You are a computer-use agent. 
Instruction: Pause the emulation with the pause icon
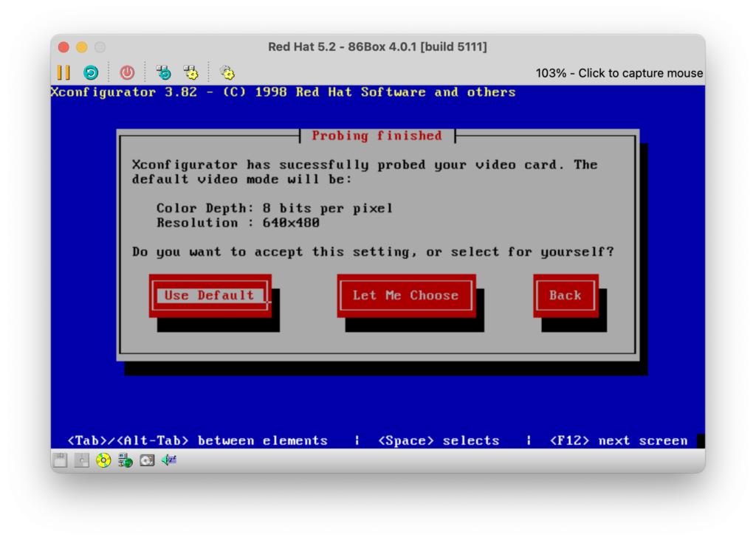pyautogui.click(x=63, y=73)
